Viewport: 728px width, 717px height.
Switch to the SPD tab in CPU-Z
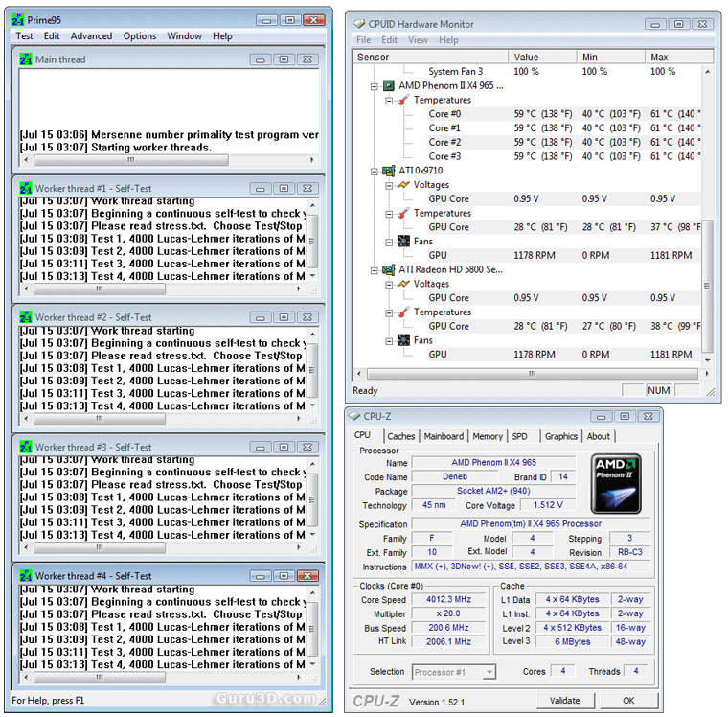tap(519, 437)
